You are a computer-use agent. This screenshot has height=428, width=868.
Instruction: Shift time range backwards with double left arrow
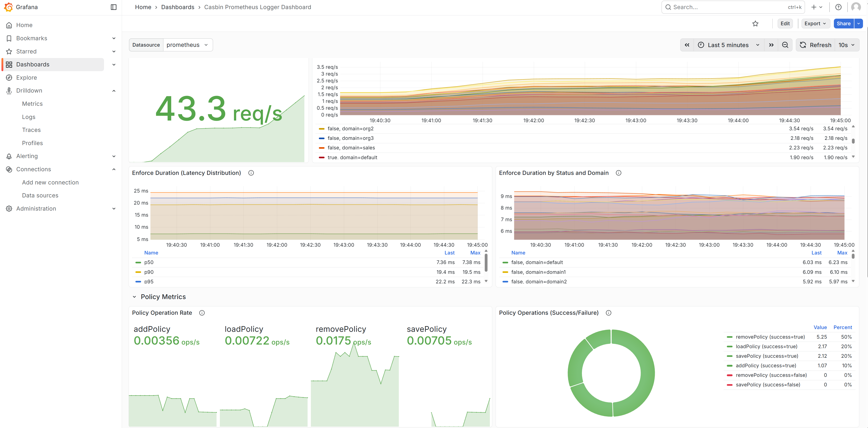click(687, 45)
